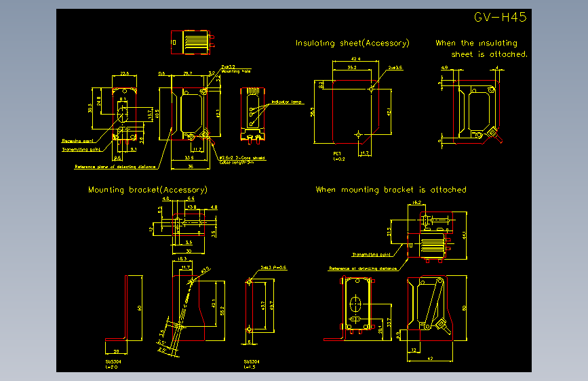Select the "13.7" vertical dimension
Viewport: 588px width, 381px height.
pos(150,115)
